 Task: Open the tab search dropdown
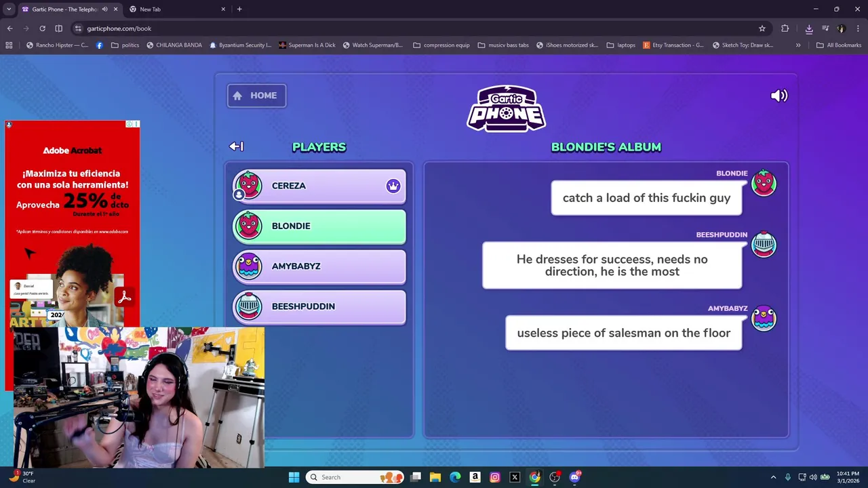point(9,9)
